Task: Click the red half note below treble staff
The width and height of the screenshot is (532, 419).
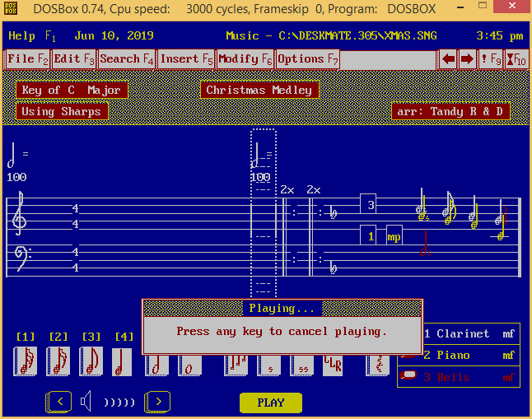Action: (x=425, y=244)
